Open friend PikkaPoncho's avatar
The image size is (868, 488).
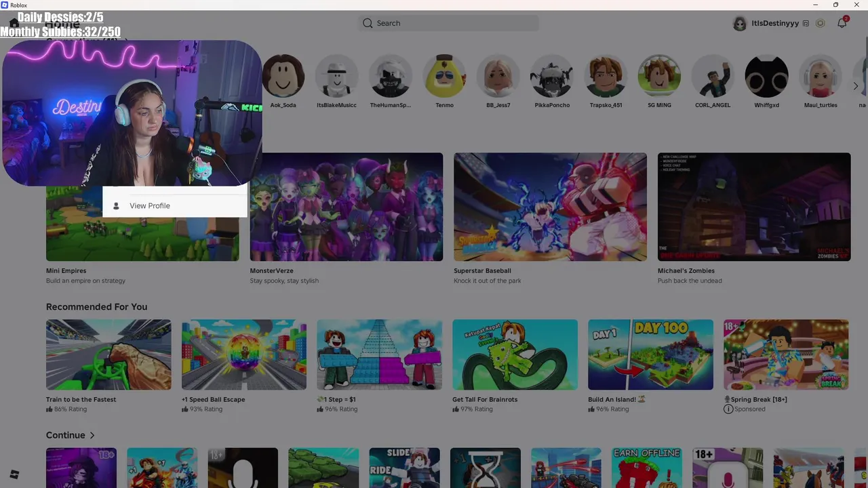pos(552,76)
